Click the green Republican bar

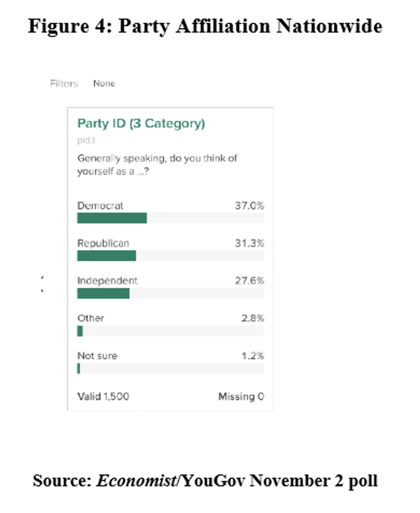[106, 255]
